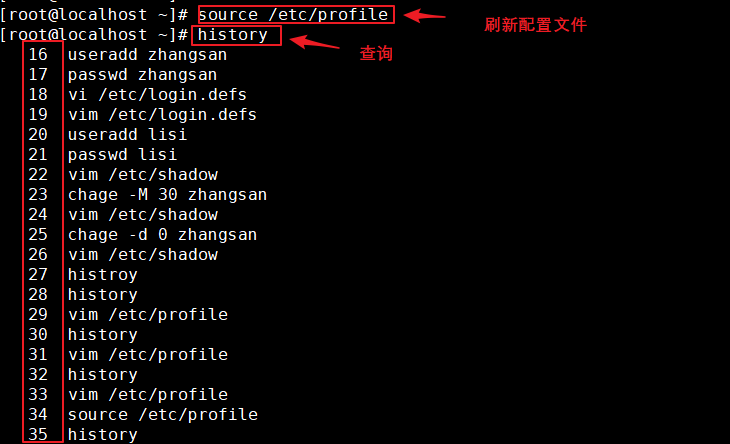Click entry 22 'vim /etc/shadow'
Image resolution: width=730 pixels, height=444 pixels.
click(142, 175)
